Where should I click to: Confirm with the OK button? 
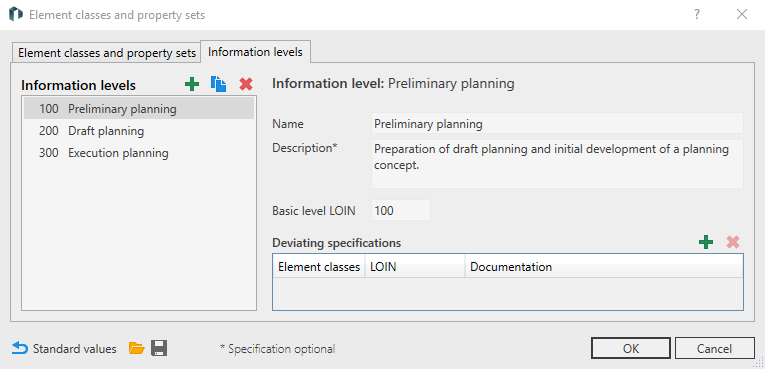click(631, 348)
